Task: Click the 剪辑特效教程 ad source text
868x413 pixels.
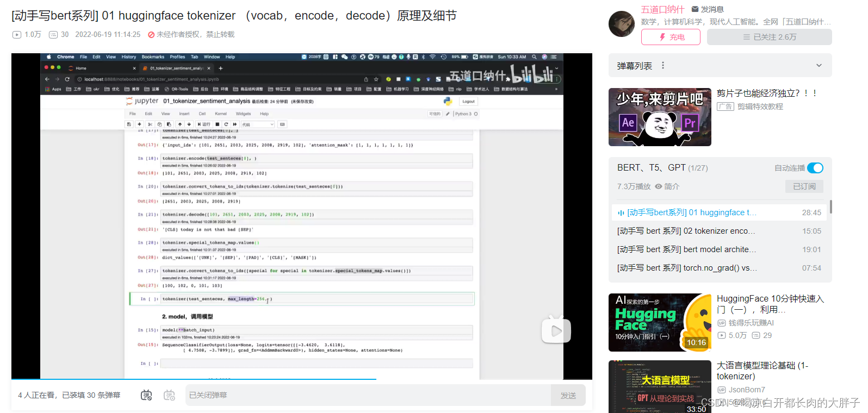Action: 760,107
